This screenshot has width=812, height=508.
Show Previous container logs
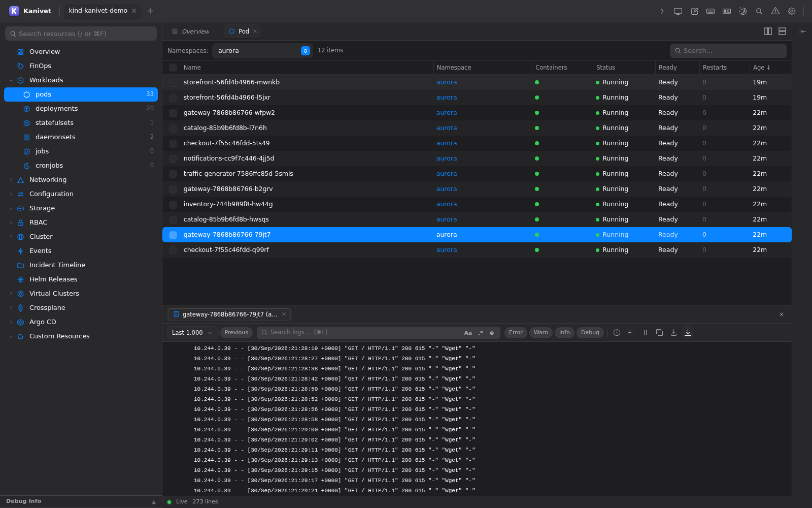pos(236,333)
